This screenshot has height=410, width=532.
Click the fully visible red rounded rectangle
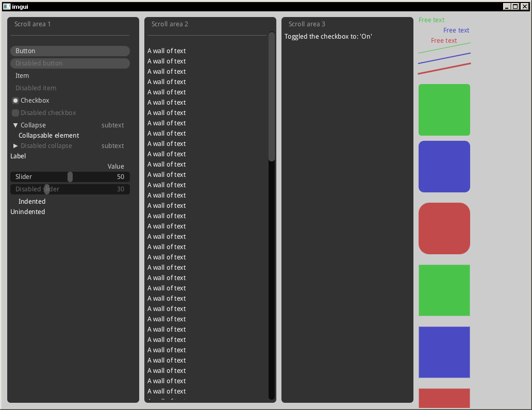[x=444, y=228]
